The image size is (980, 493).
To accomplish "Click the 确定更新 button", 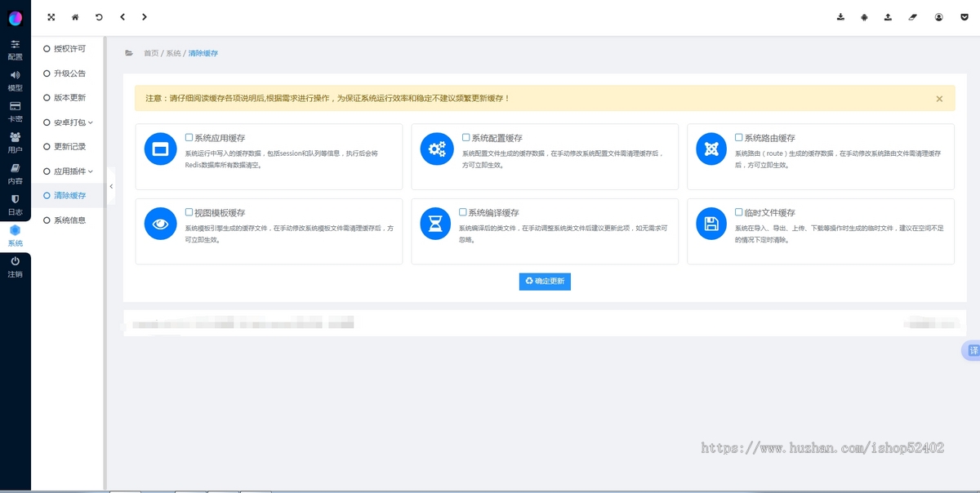I will pyautogui.click(x=545, y=282).
